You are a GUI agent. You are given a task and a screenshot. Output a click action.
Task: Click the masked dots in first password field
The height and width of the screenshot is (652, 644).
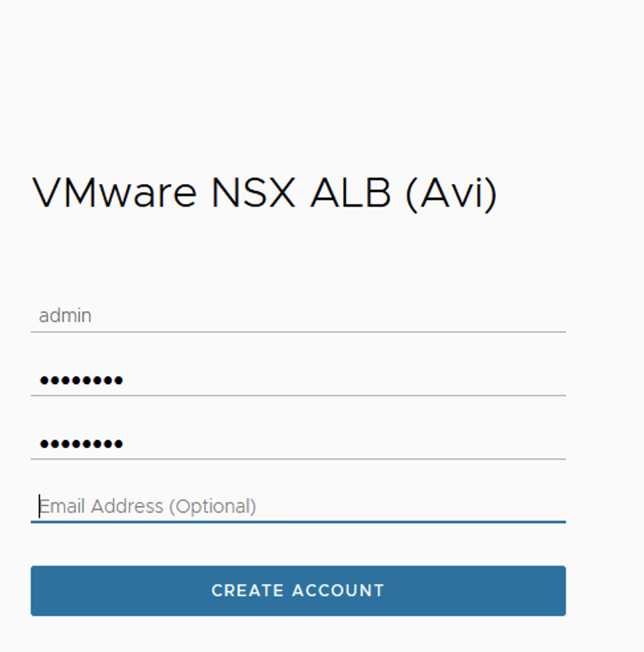pyautogui.click(x=81, y=380)
